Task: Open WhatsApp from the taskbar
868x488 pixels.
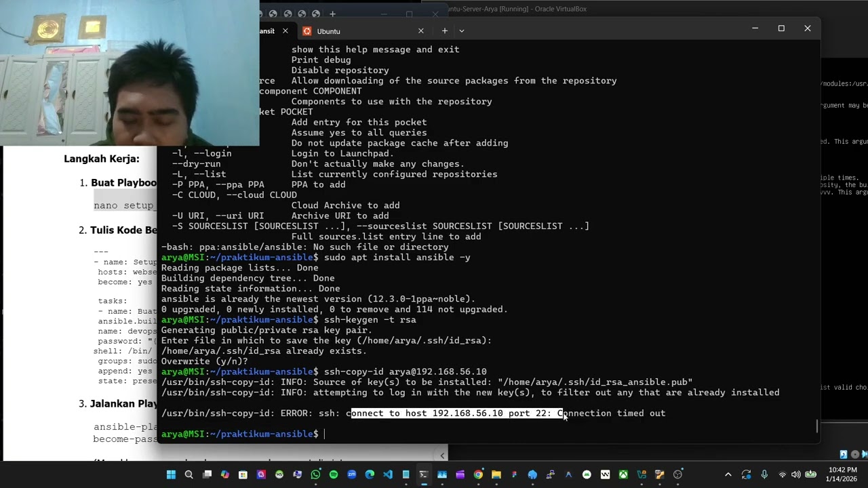Action: click(315, 474)
